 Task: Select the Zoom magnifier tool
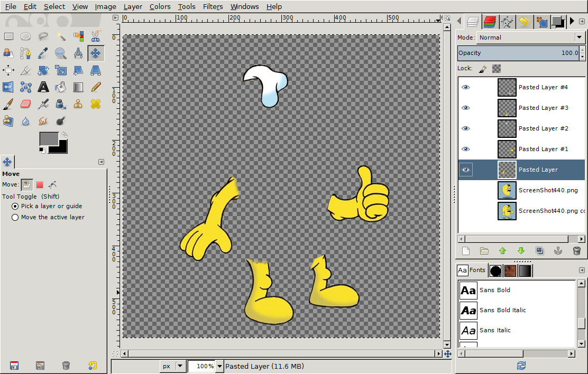tap(61, 53)
